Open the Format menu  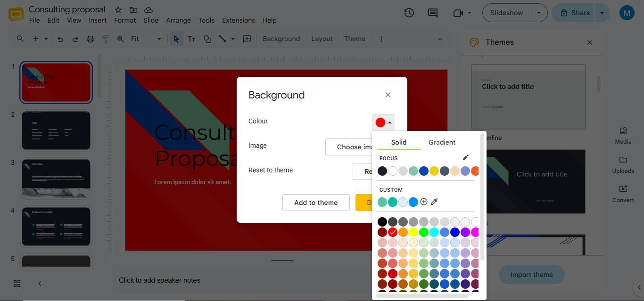click(125, 20)
